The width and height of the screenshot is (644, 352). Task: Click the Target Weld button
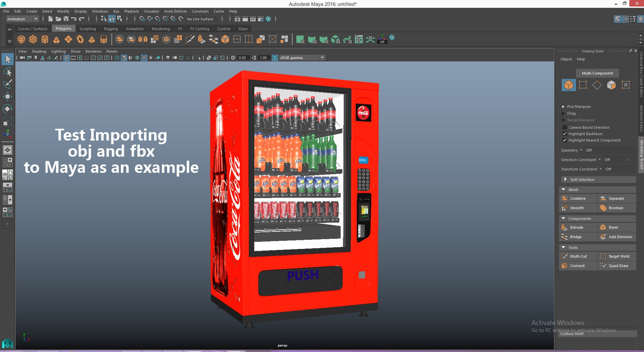pyautogui.click(x=616, y=256)
